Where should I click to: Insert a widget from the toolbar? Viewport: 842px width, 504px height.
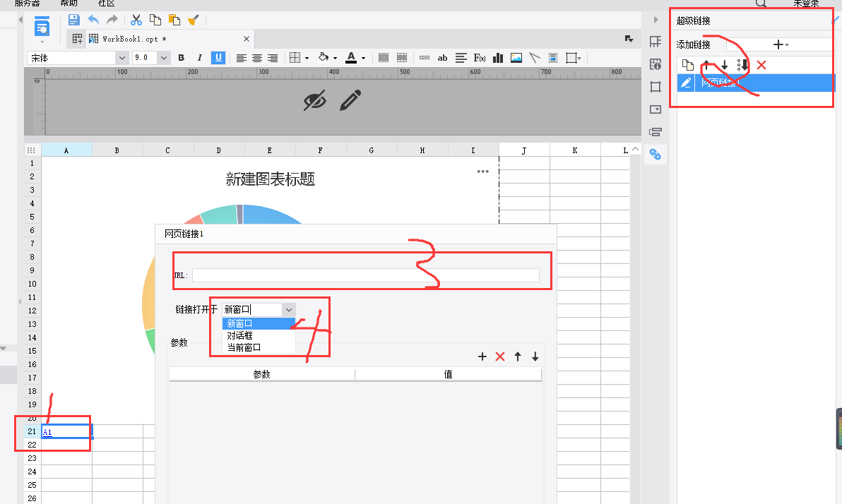tap(425, 58)
